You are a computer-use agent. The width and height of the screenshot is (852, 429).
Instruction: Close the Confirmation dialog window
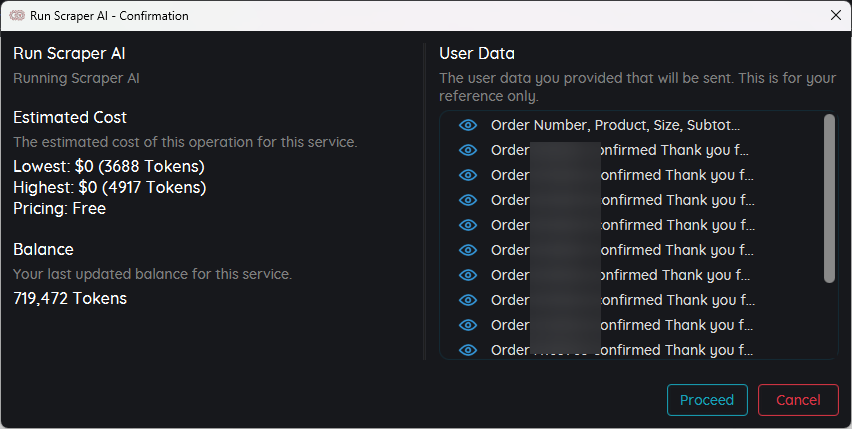point(835,15)
